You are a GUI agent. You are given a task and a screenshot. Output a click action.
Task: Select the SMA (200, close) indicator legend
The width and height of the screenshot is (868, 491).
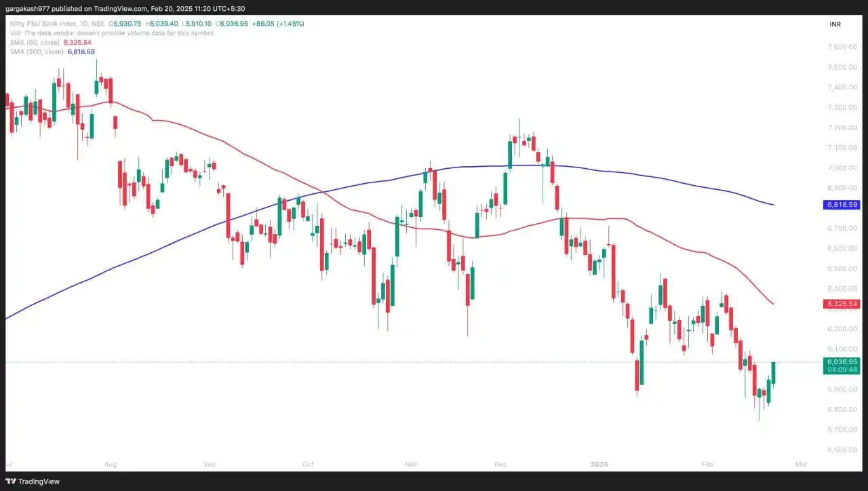[37, 52]
